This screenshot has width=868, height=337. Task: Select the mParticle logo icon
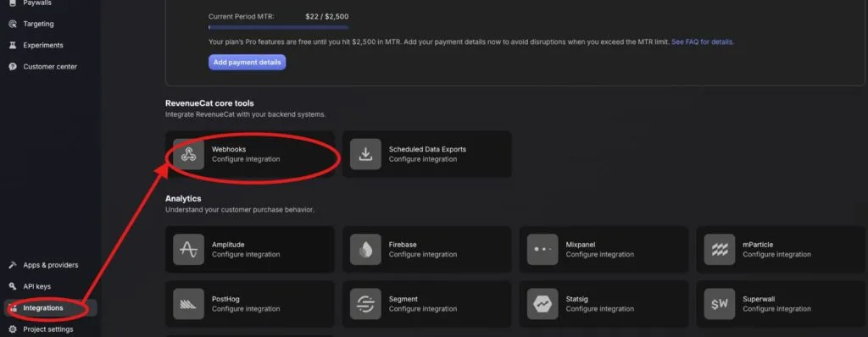pyautogui.click(x=720, y=249)
